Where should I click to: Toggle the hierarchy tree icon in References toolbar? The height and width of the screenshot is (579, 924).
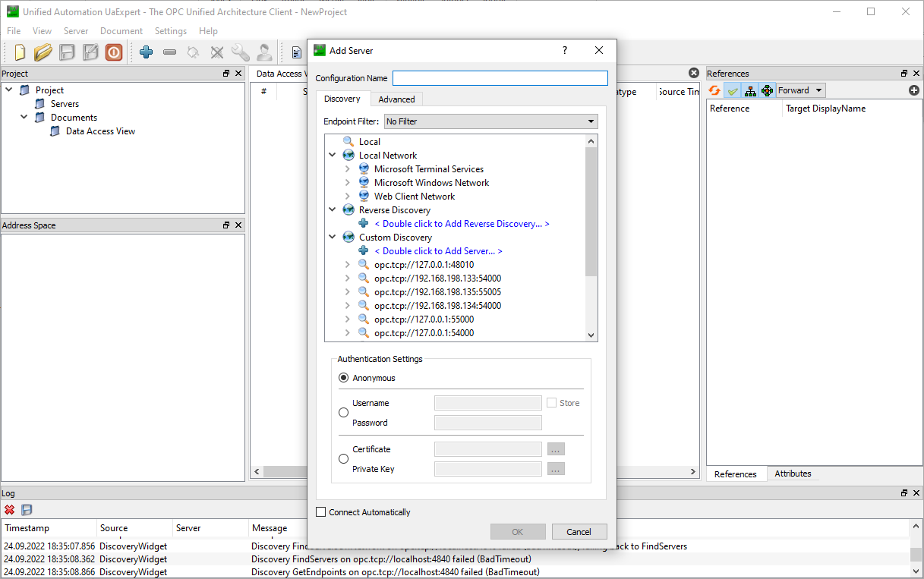click(x=750, y=90)
